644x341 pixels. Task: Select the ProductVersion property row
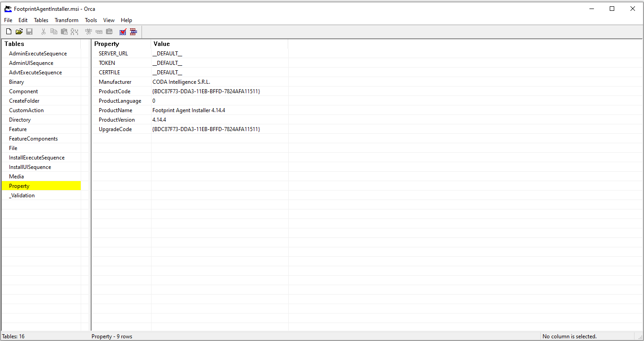(x=190, y=120)
